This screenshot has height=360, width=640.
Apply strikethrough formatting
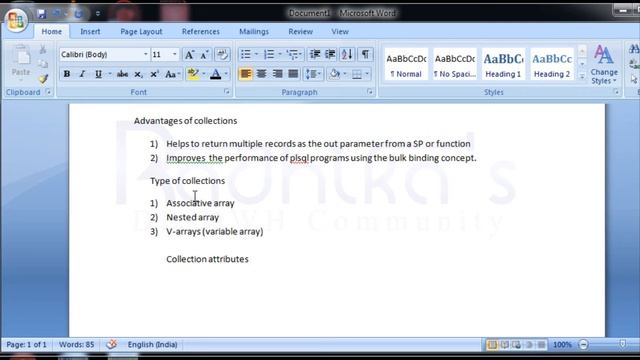click(122, 74)
